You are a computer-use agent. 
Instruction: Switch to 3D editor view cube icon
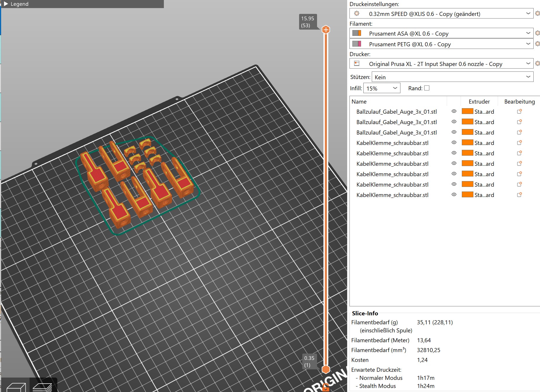tap(16, 387)
